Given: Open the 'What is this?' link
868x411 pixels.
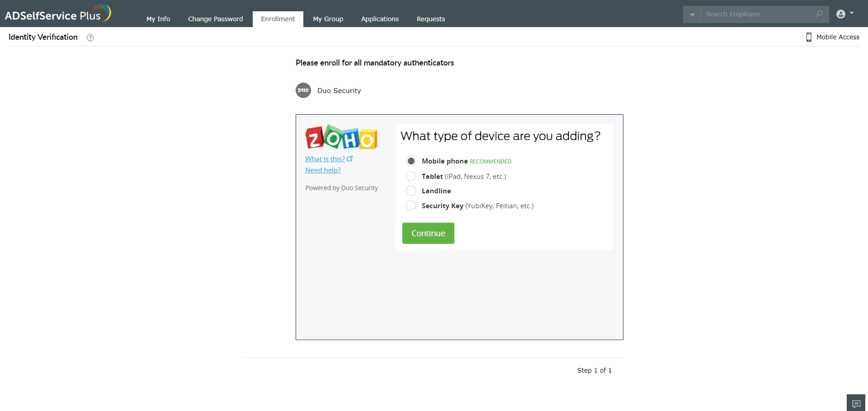Looking at the screenshot, I should tap(325, 159).
